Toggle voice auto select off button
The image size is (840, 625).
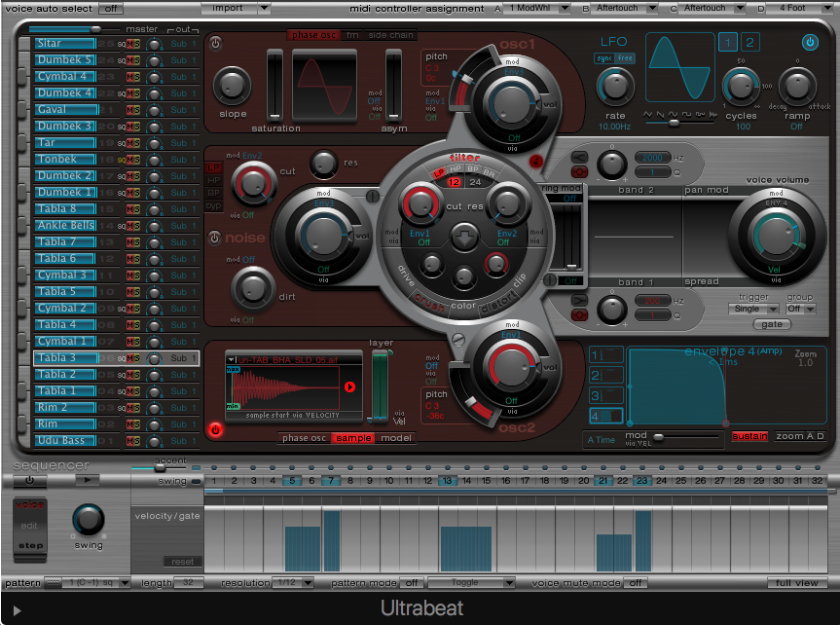coord(111,9)
